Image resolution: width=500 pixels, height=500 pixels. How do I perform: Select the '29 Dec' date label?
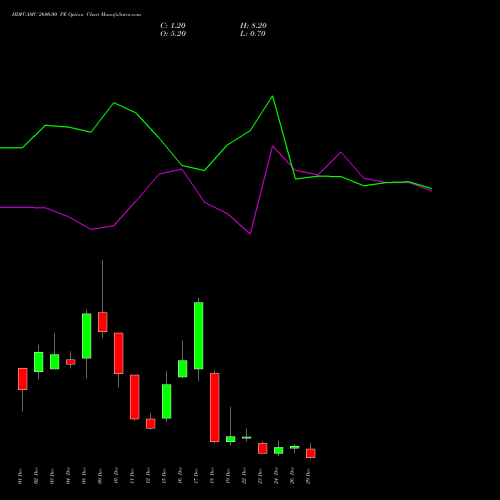(x=308, y=476)
